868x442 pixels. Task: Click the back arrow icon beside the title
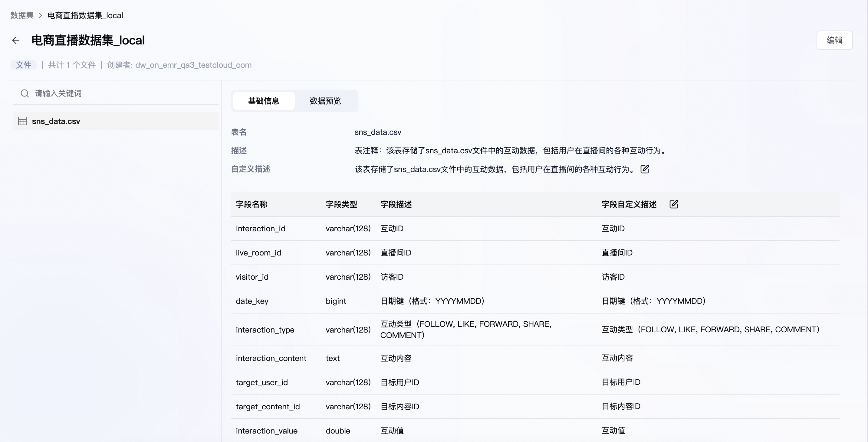[15, 41]
